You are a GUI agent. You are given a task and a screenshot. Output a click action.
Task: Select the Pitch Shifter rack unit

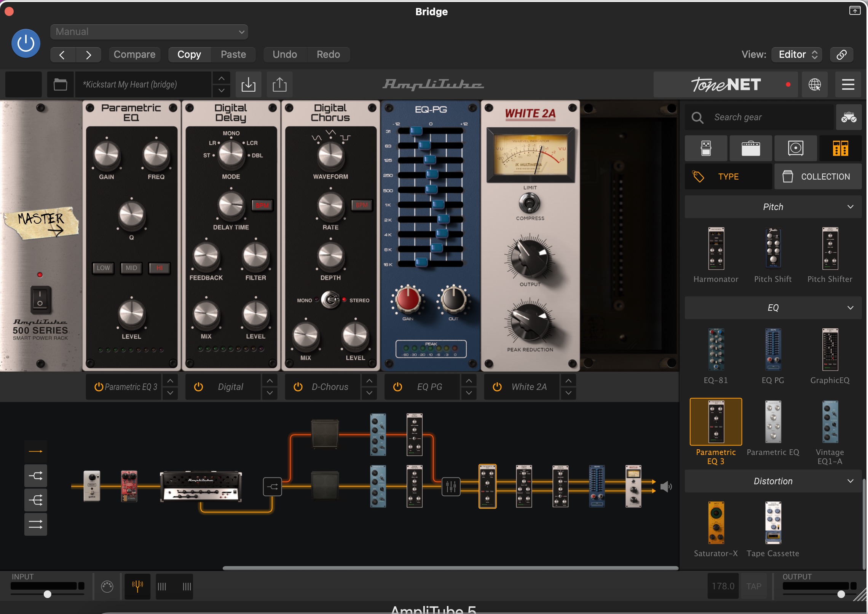830,249
